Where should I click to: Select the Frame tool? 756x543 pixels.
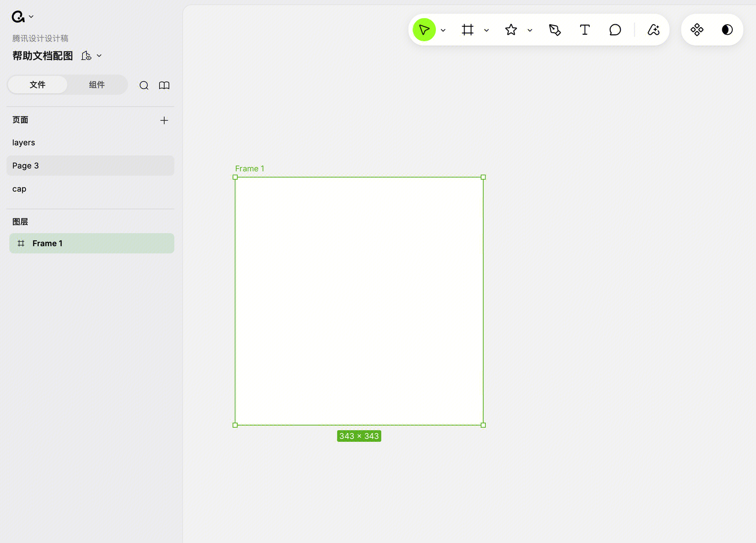point(468,30)
